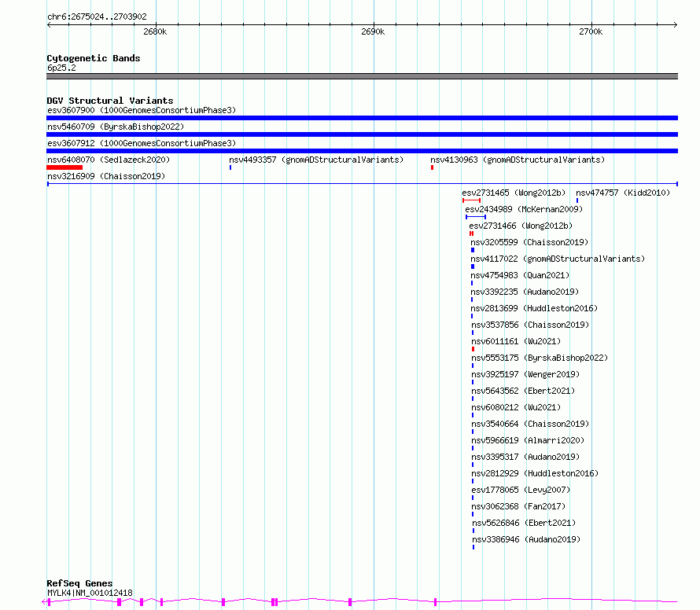The width and height of the screenshot is (700, 610).
Task: Open nsv4493357 (gnomADStructuralVariants) label
Action: coord(316,160)
